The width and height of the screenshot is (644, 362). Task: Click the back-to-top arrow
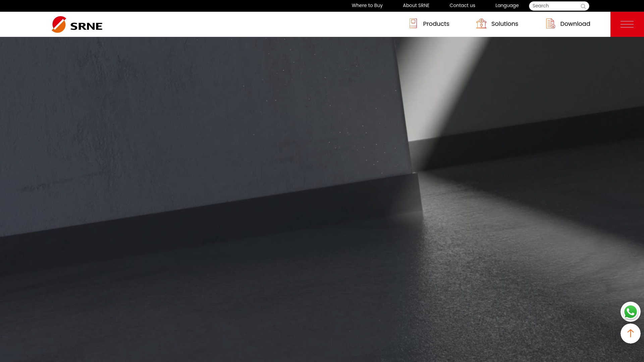coord(631,334)
